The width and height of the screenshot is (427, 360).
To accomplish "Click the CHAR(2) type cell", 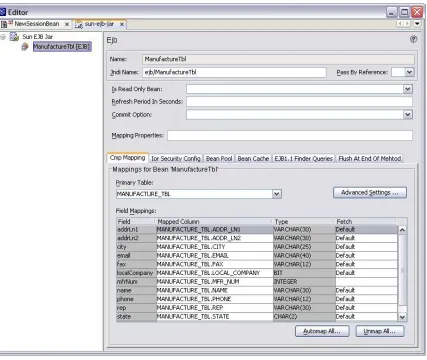I will [304, 316].
